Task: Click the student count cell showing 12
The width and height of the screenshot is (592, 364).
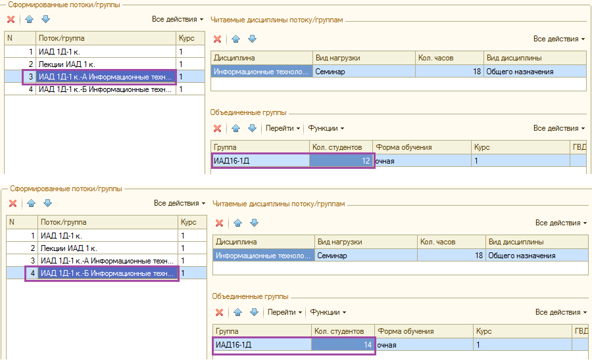Action: (341, 161)
